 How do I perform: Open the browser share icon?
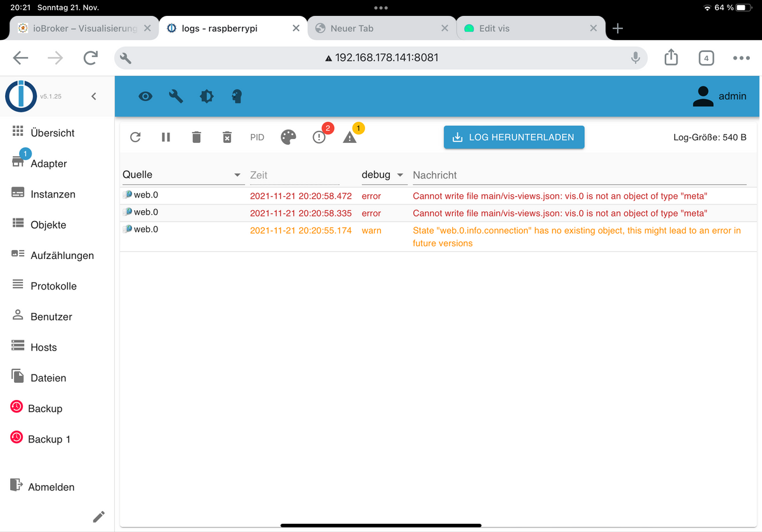coord(671,58)
